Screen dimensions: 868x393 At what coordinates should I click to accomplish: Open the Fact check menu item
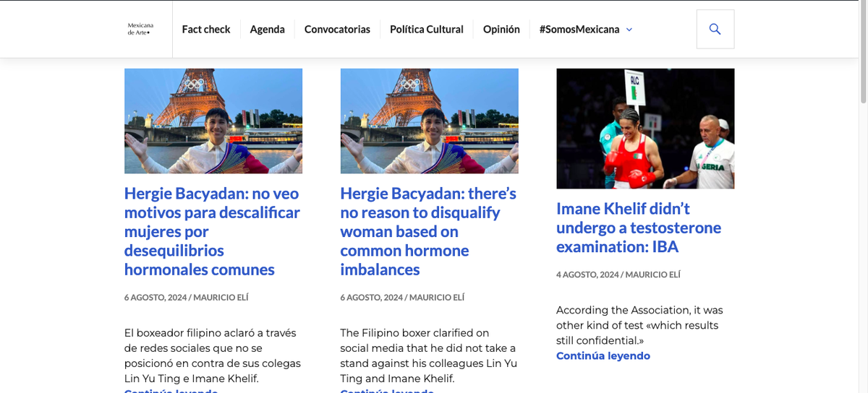pyautogui.click(x=206, y=29)
